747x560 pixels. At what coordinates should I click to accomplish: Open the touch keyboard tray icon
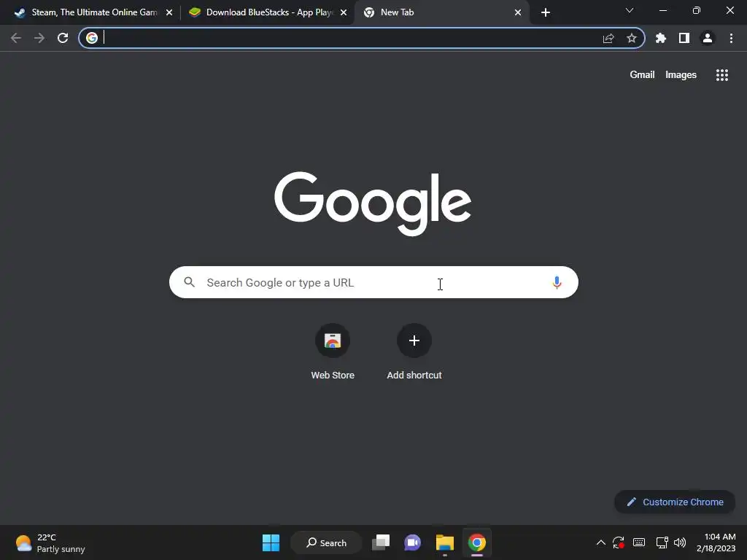pos(639,542)
